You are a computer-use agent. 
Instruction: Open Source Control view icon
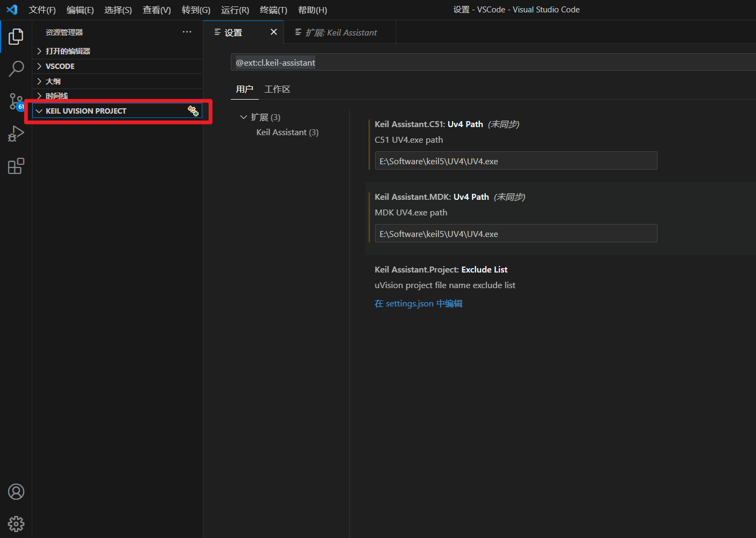point(16,101)
